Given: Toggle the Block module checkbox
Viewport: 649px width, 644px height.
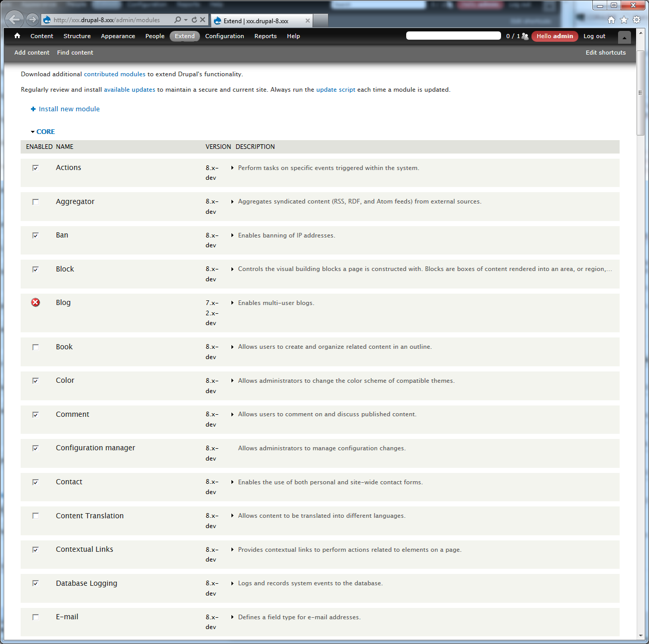Looking at the screenshot, I should (x=36, y=269).
